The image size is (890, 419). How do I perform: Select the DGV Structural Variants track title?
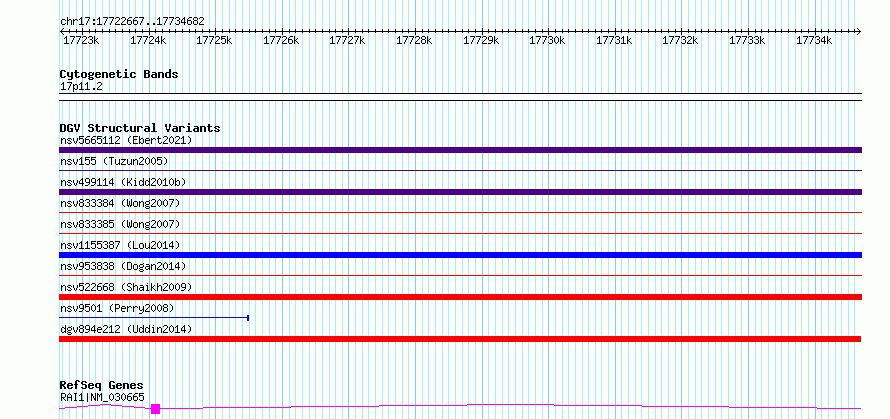(140, 128)
